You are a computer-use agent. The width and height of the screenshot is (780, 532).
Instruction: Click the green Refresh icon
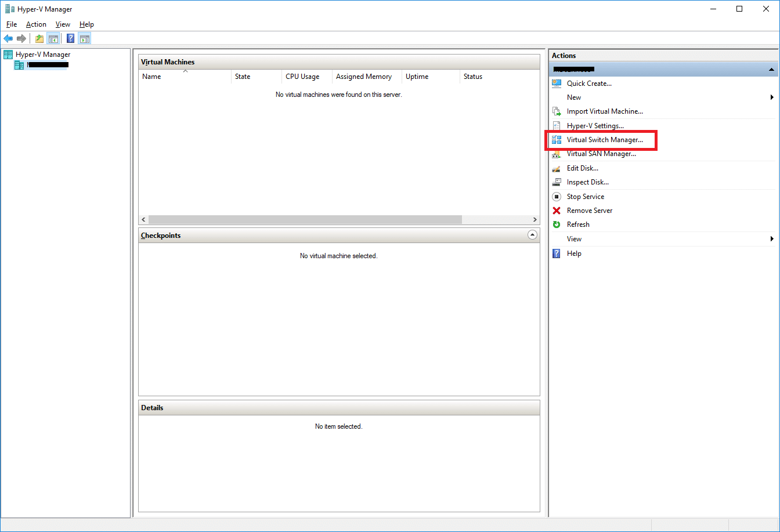coord(557,225)
